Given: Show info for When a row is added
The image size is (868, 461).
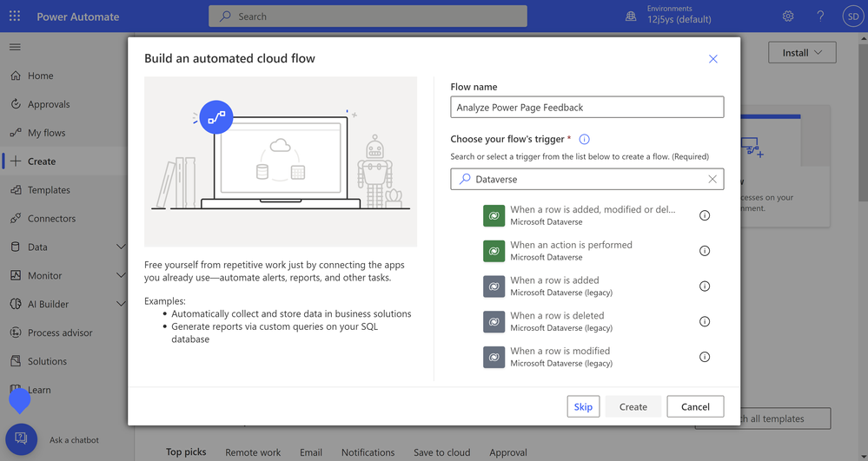Looking at the screenshot, I should click(704, 286).
